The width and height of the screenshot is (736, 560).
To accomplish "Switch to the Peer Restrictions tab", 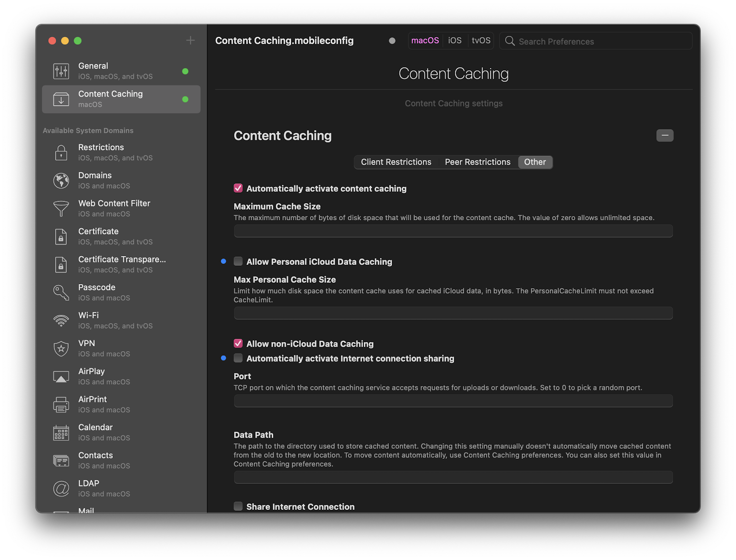I will tap(477, 162).
